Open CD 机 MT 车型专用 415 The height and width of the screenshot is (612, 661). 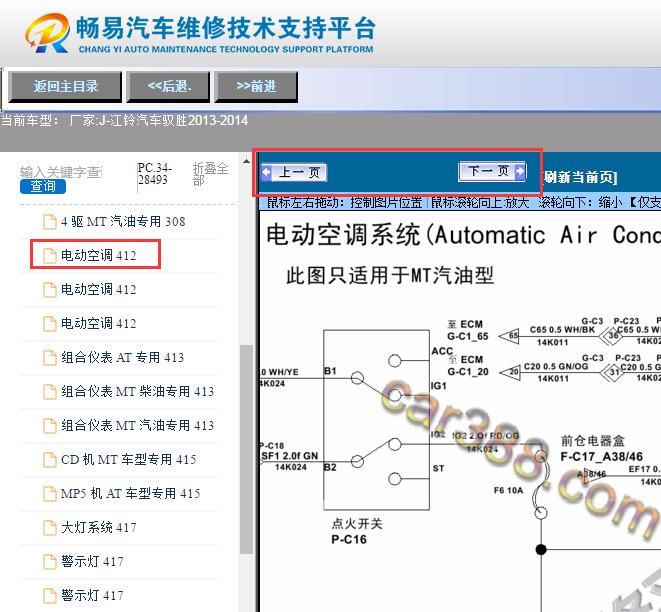tap(129, 459)
